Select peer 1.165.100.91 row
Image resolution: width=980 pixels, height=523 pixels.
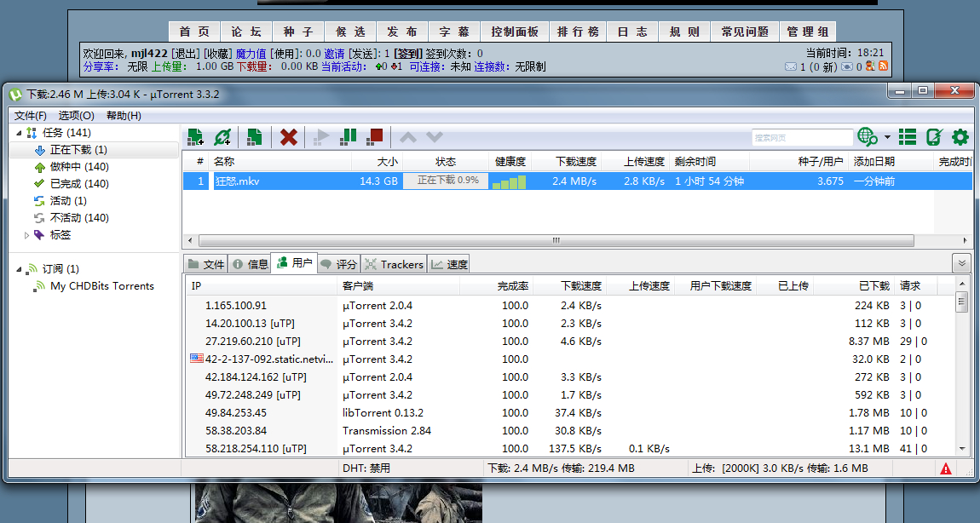[x=570, y=306]
